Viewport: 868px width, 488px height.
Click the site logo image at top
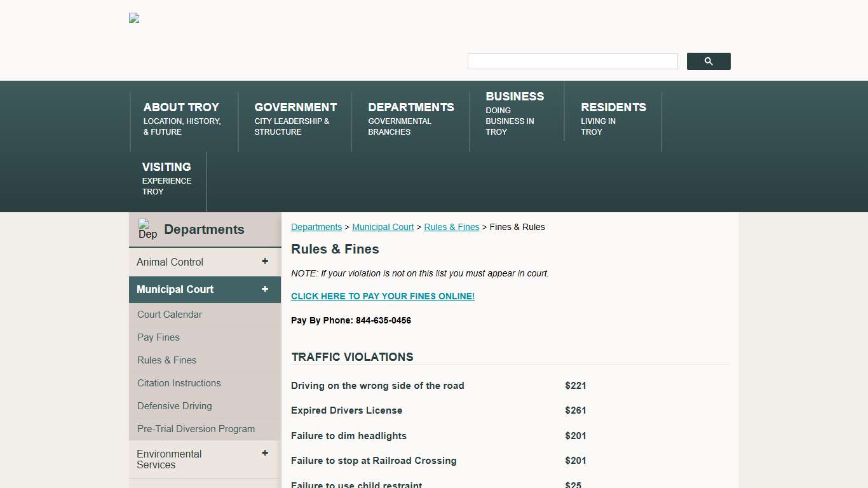(x=134, y=18)
